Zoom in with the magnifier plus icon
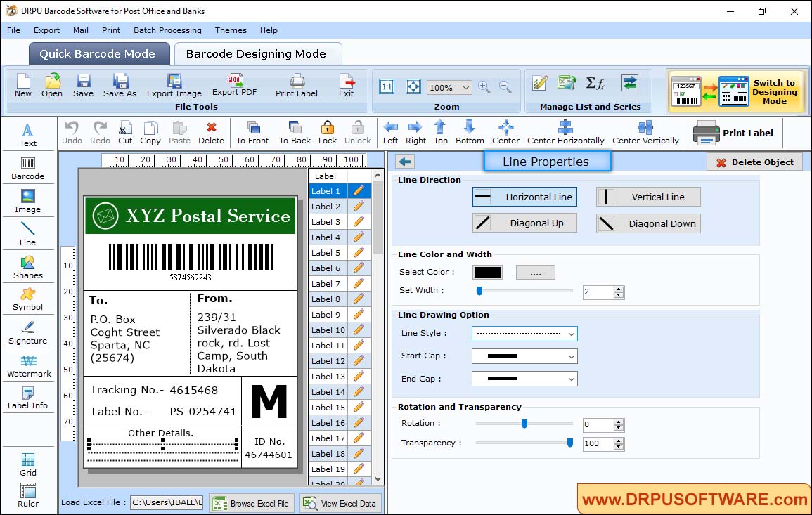This screenshot has width=812, height=515. (484, 87)
